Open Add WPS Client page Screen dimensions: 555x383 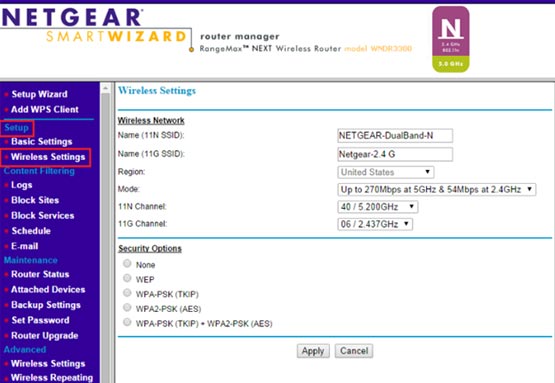coord(45,109)
